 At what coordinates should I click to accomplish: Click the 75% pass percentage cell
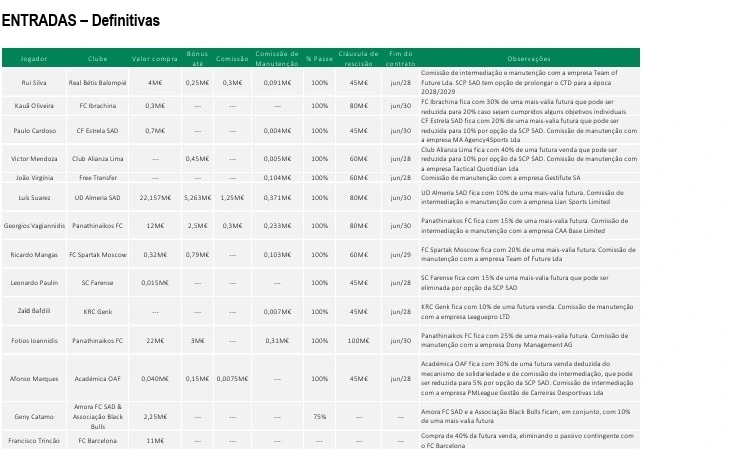pos(319,416)
